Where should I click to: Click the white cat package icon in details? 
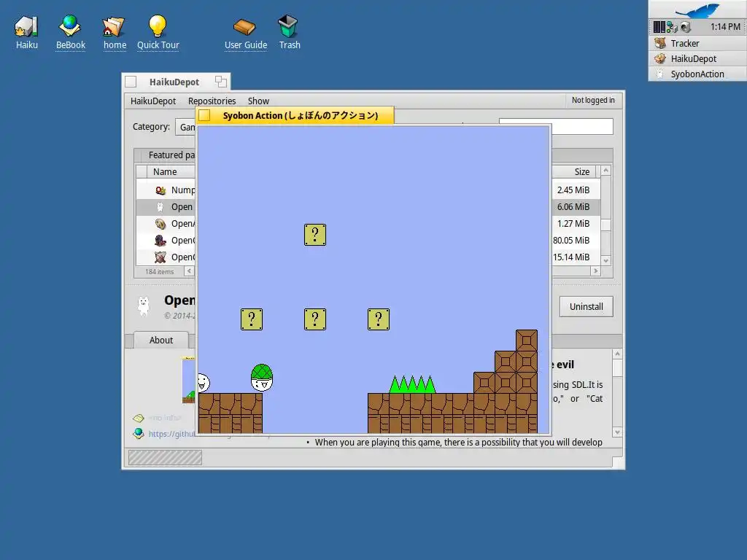click(144, 306)
